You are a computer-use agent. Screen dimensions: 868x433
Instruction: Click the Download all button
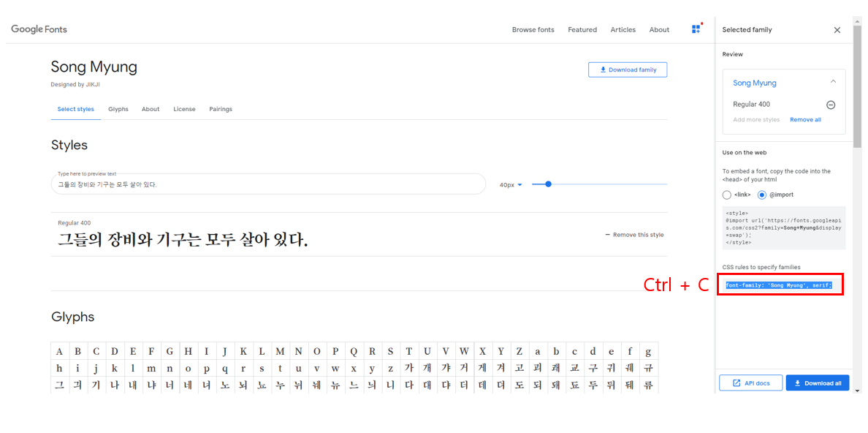818,383
